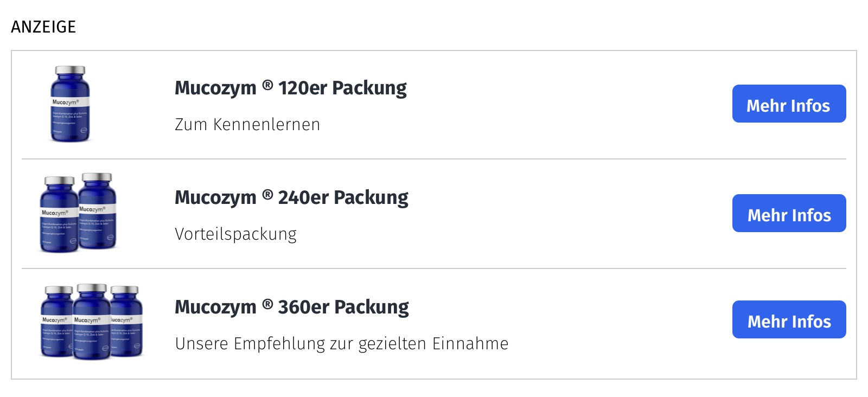This screenshot has width=868, height=397.
Task: Click the ® symbol in the 120er title
Action: (x=267, y=85)
